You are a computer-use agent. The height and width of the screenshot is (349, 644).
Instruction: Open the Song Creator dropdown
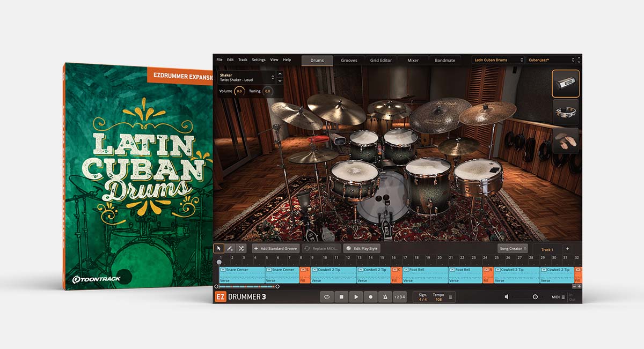click(x=513, y=249)
